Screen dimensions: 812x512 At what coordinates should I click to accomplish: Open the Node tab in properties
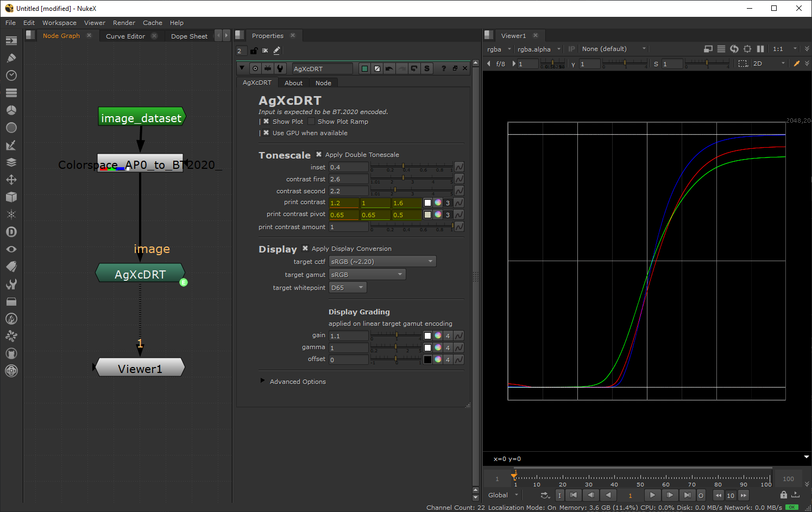point(323,83)
